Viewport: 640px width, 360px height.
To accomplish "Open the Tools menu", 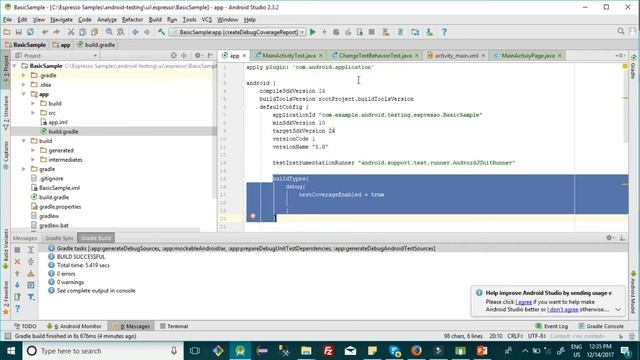I will point(189,20).
